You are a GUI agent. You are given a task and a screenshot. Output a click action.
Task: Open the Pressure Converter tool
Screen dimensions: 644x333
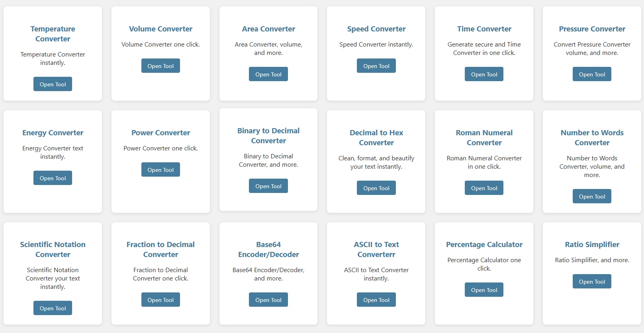point(591,74)
